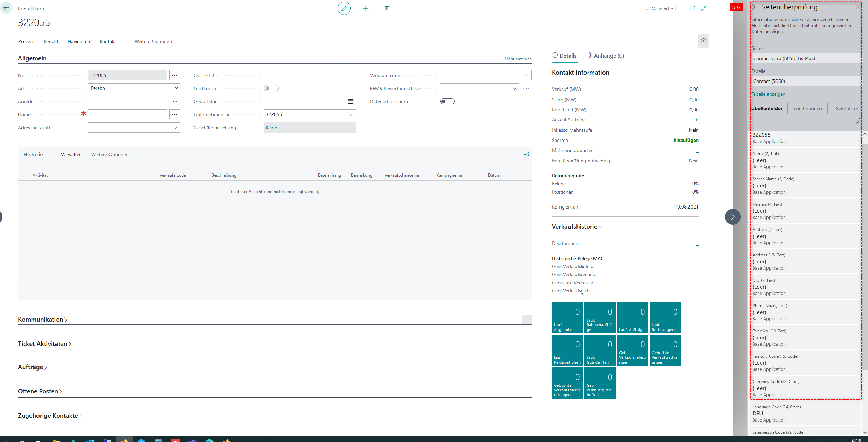Click the back arrow icon
Image resolution: width=868 pixels, height=442 pixels.
click(7, 8)
